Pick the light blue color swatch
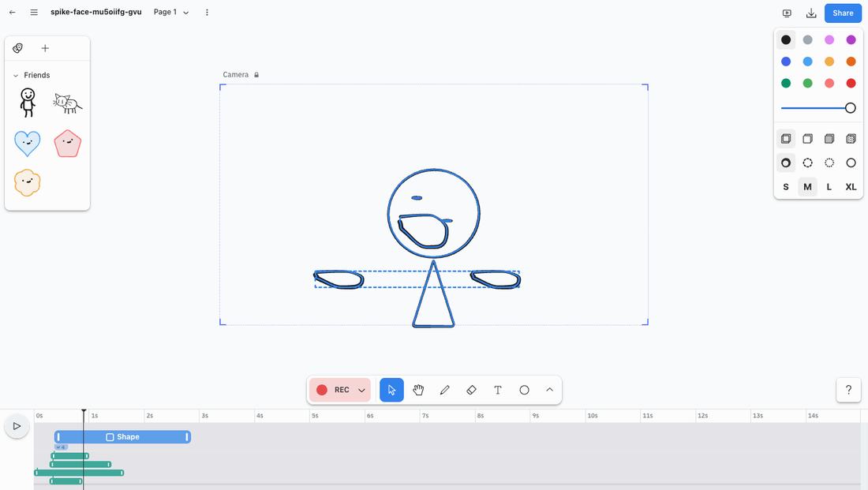Viewport: 868px width, 490px height. coord(808,62)
